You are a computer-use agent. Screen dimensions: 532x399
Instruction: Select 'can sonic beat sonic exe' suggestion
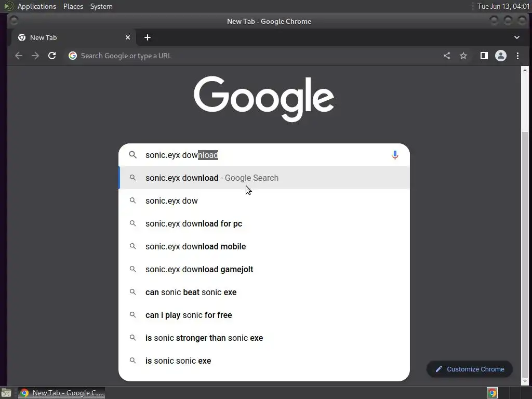click(264, 292)
